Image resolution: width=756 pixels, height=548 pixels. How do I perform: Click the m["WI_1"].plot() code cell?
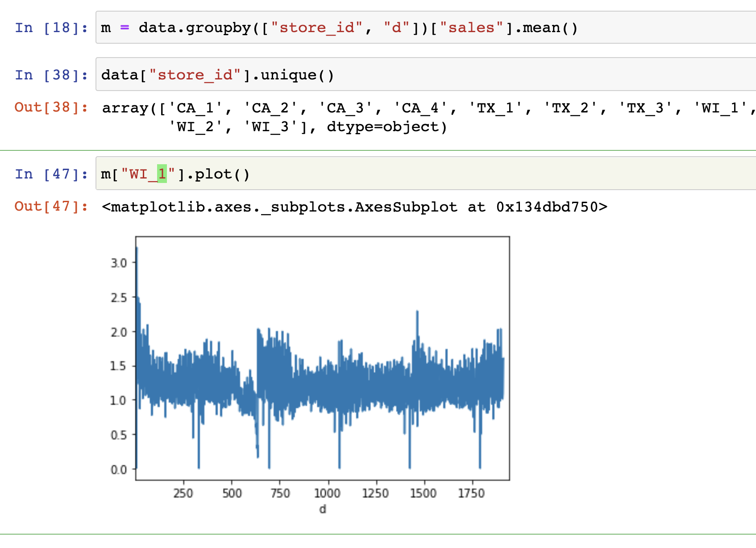point(426,174)
